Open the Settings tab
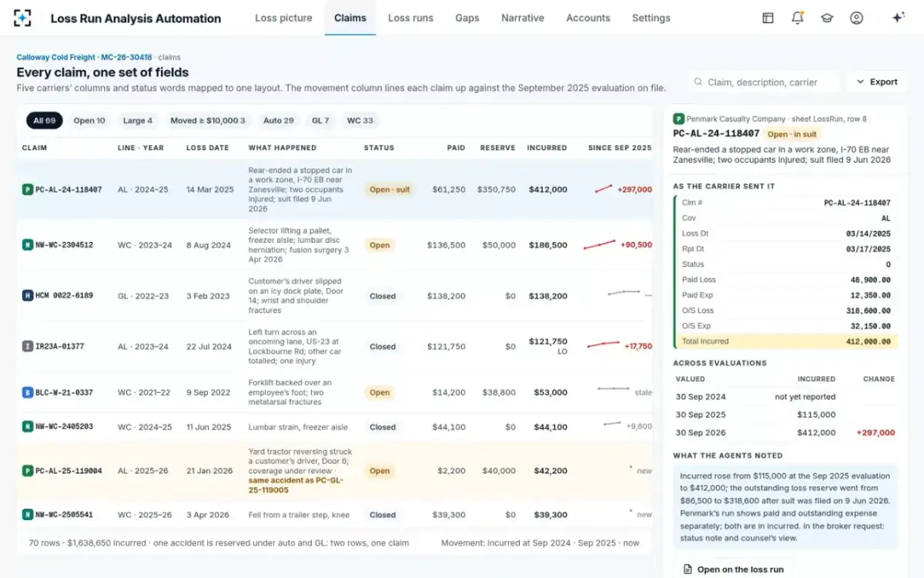Screen dimensions: 924x578 [651, 18]
